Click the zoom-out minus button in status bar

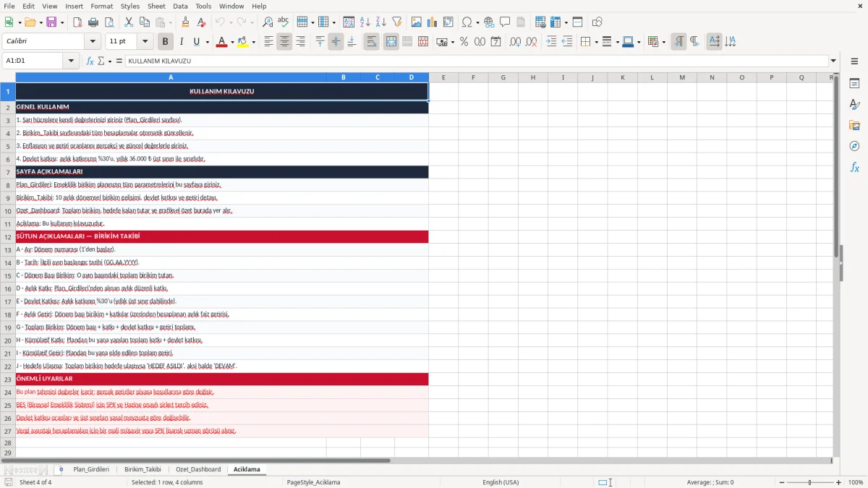[780, 482]
